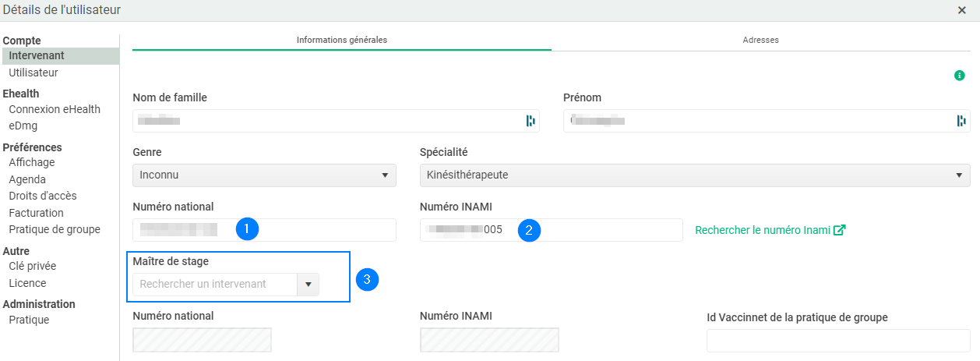Click the icon inside Prénom field
Viewport: 980px width, 361px height.
coord(961,121)
